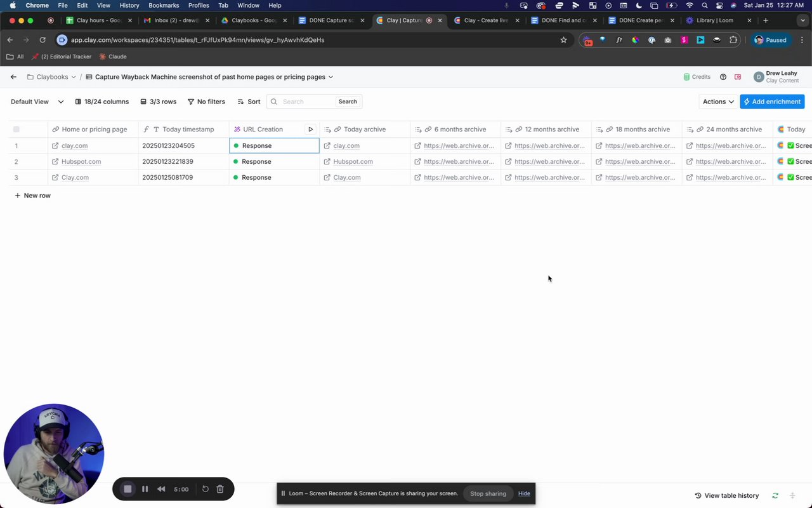Viewport: 812px width, 508px height.
Task: Open the Bookmarks menu in the menu bar
Action: pos(164,5)
